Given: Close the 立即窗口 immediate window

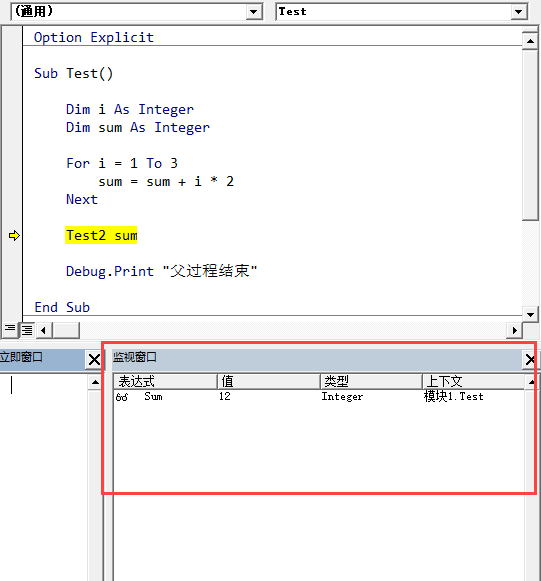Looking at the screenshot, I should tap(94, 359).
